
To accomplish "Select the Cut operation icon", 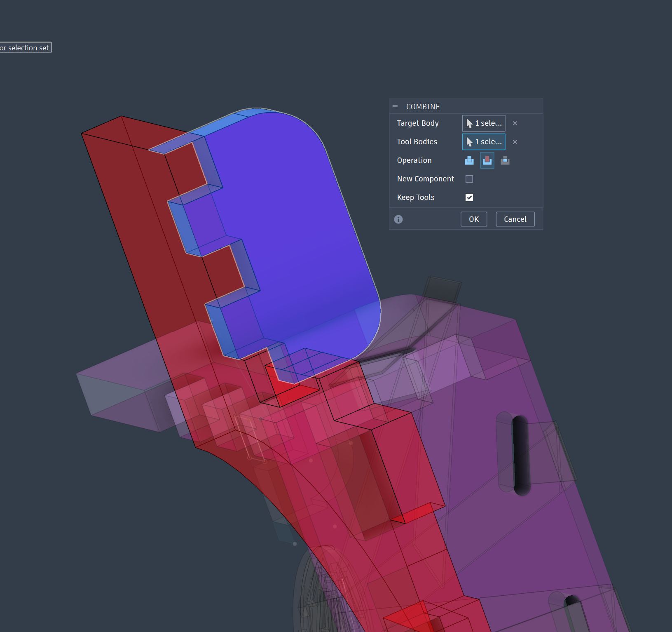I will [487, 161].
